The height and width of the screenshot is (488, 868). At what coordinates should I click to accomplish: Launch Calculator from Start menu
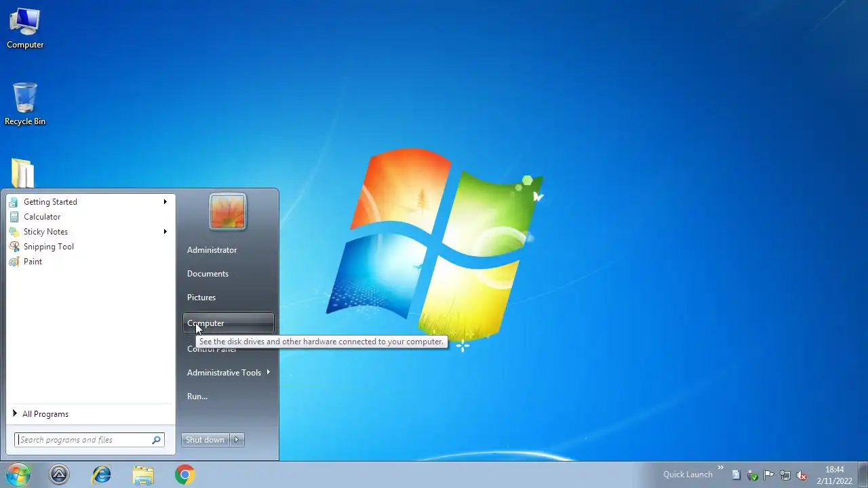(42, 217)
